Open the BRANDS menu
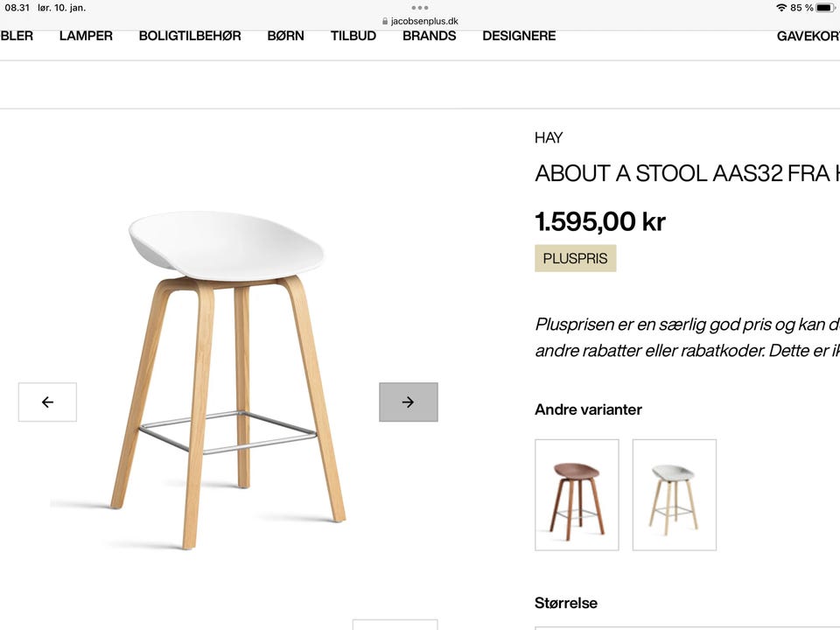Viewport: 840px width, 630px height. coord(429,36)
